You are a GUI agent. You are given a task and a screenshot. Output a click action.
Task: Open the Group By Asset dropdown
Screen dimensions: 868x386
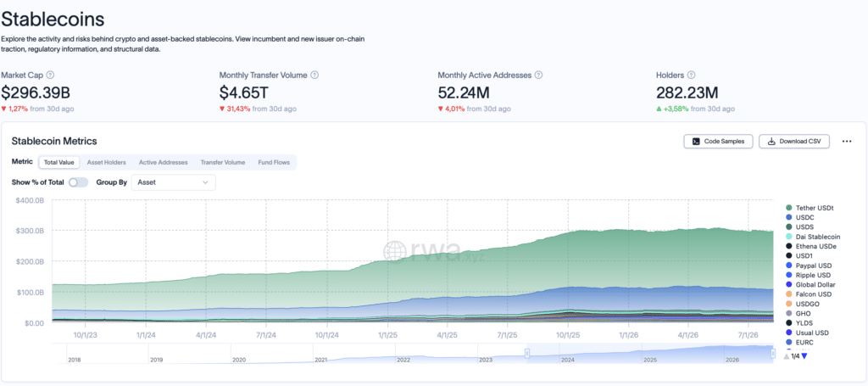[173, 182]
